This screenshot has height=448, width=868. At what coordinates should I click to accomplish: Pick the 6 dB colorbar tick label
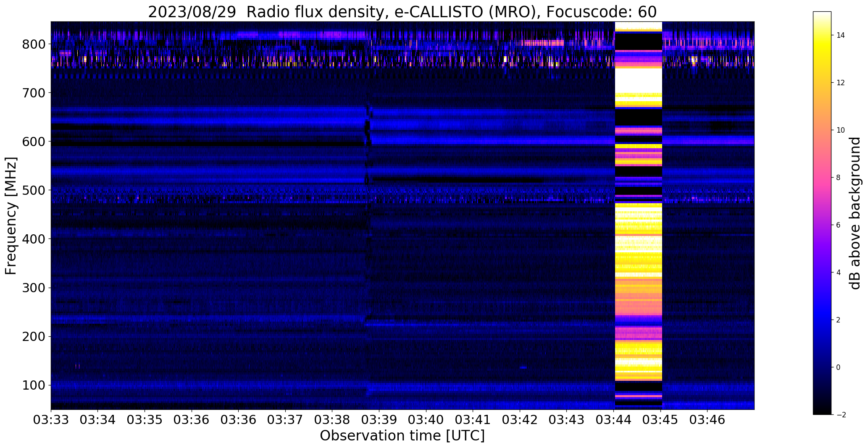click(839, 225)
